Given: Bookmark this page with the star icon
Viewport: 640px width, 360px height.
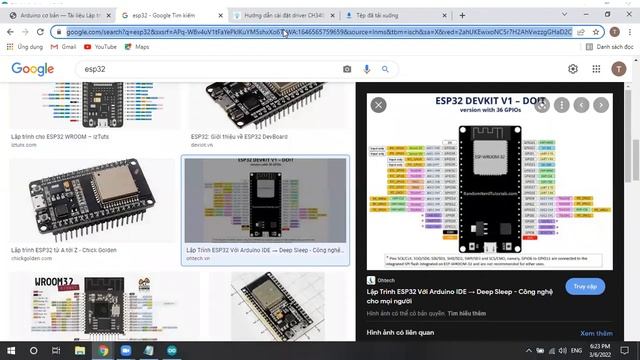Looking at the screenshot, I should pyautogui.click(x=596, y=32).
